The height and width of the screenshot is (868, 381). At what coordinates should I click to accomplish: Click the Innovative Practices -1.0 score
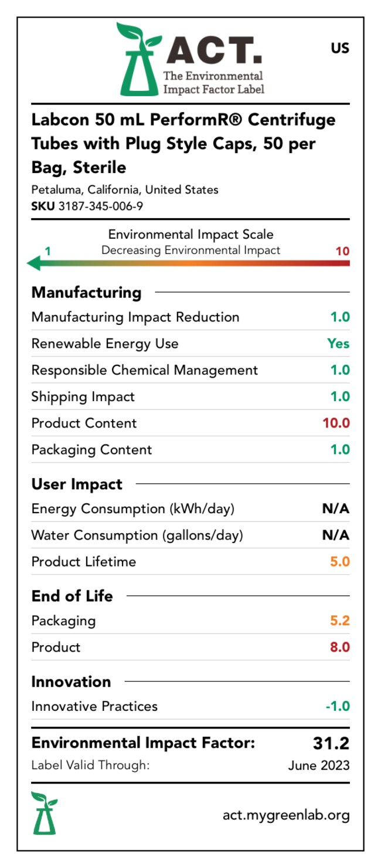tap(338, 706)
